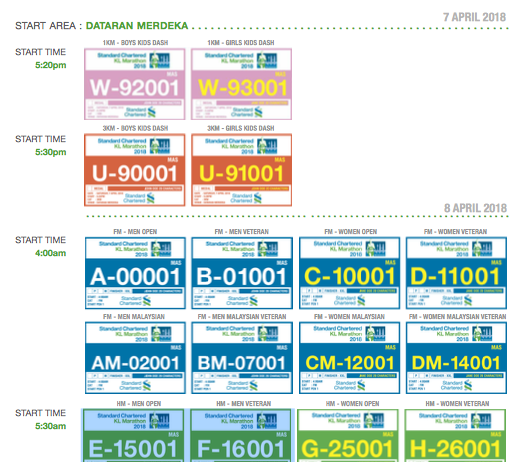Click the '1KM - BOYS KIDS DASH' label
This screenshot has height=462, width=524.
pos(135,43)
